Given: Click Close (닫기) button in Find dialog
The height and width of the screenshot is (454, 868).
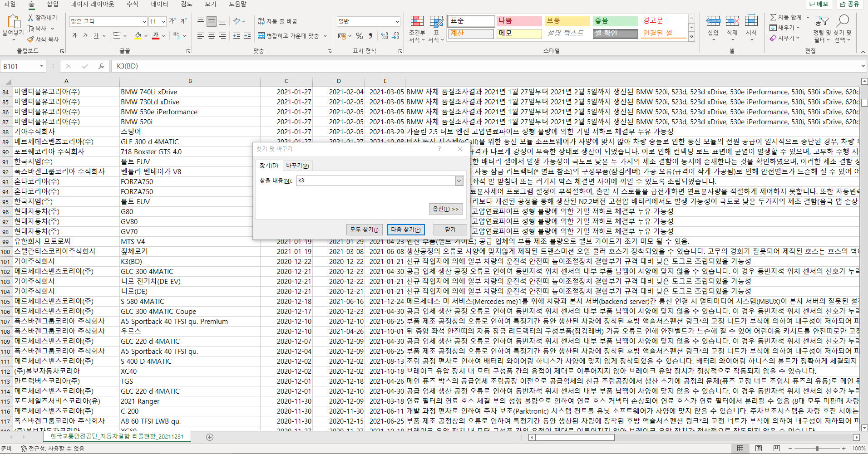Looking at the screenshot, I should [450, 230].
